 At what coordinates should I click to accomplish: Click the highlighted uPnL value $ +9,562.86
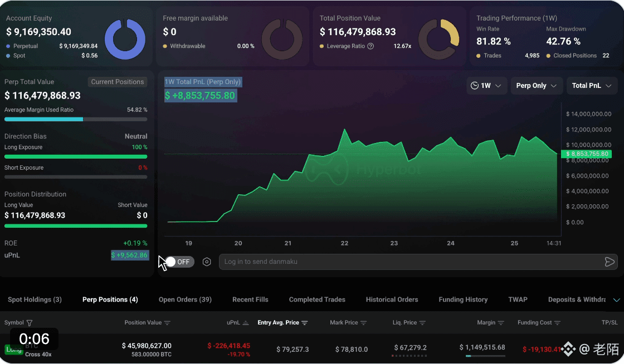click(x=130, y=255)
